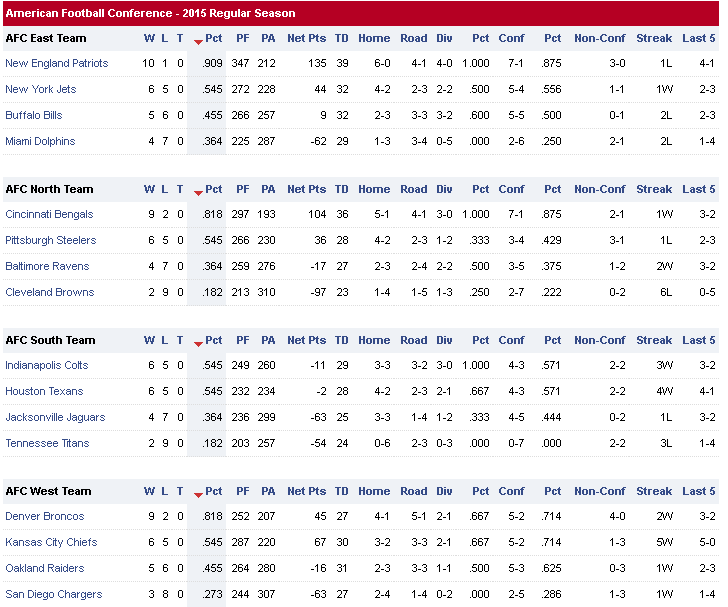Sort AFC South table by Net Pts
This screenshot has height=607, width=728.
[306, 340]
